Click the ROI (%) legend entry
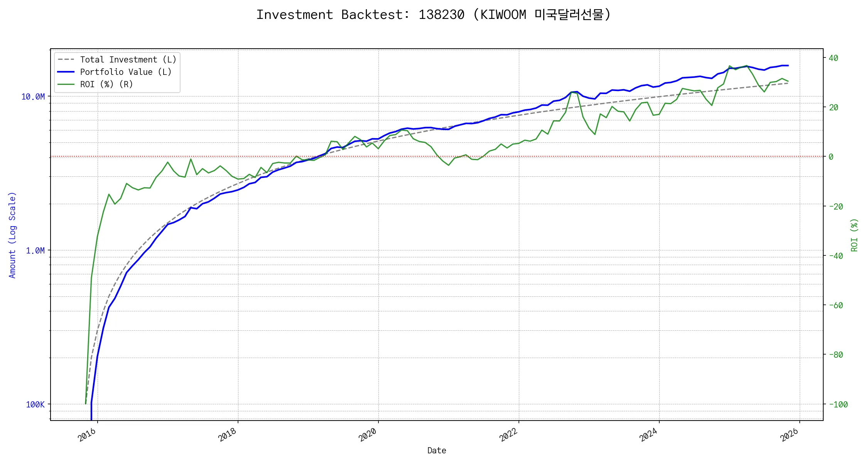Screen dimensions: 868x463 coord(106,84)
